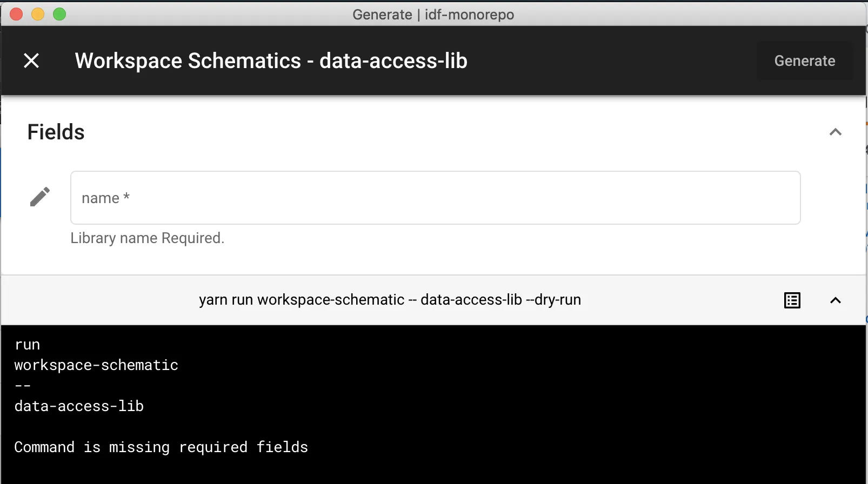Minimize the window with yellow button
This screenshot has height=484, width=868.
pyautogui.click(x=38, y=15)
